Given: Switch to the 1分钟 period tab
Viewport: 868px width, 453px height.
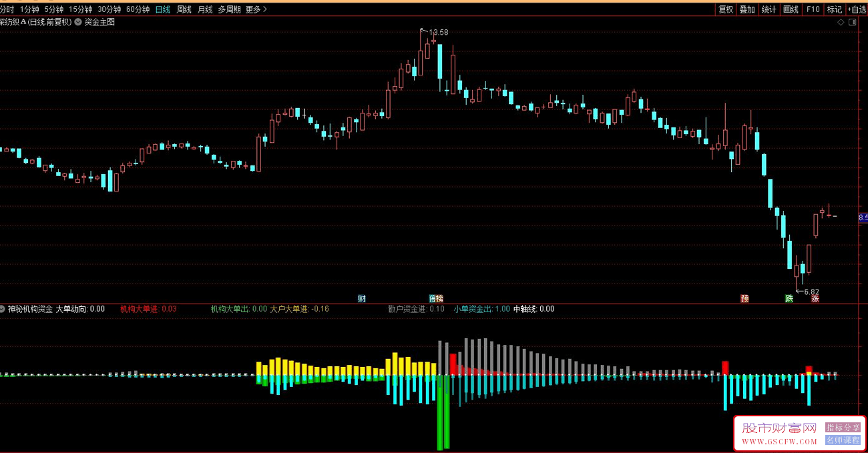Looking at the screenshot, I should [29, 9].
